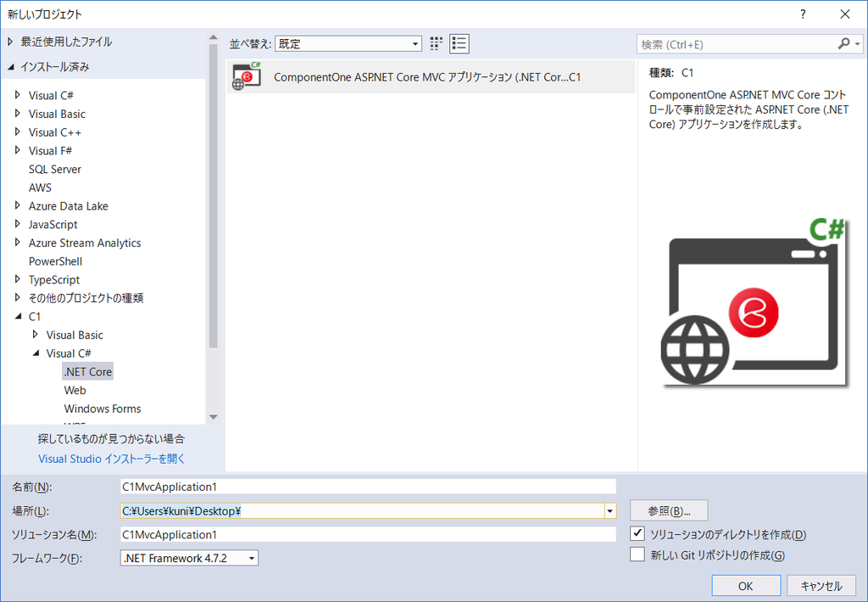Open search options dropdown arrow
868x602 pixels.
(x=858, y=44)
